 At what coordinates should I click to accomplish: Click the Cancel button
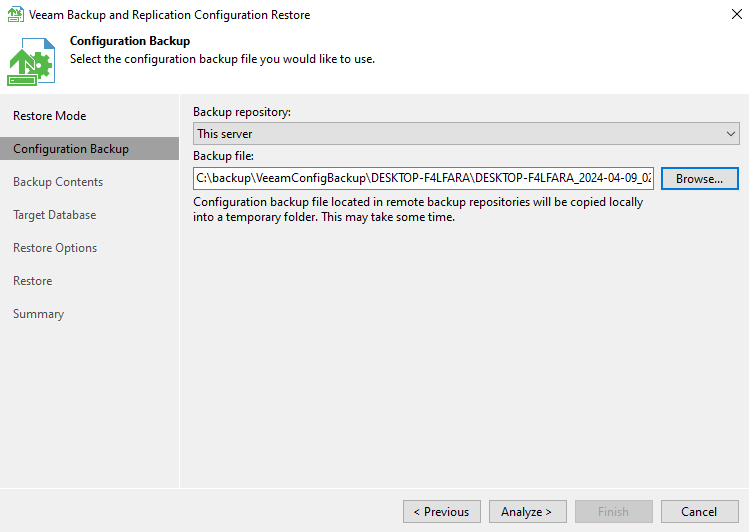point(700,511)
